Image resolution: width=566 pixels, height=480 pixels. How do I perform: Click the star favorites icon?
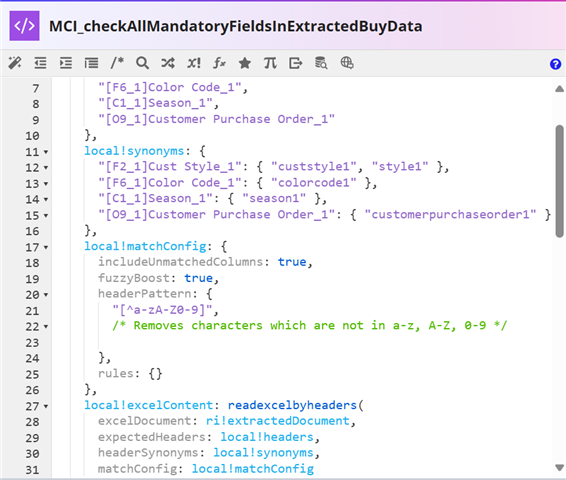pyautogui.click(x=245, y=63)
